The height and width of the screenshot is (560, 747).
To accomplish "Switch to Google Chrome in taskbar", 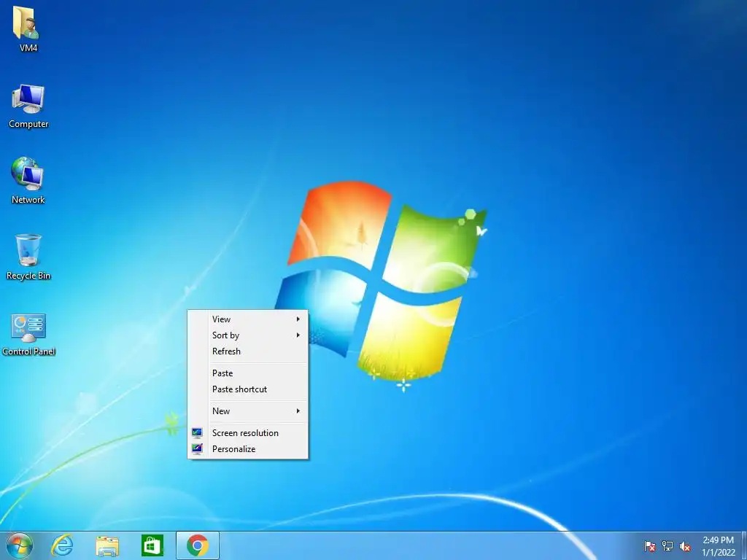I will (197, 545).
